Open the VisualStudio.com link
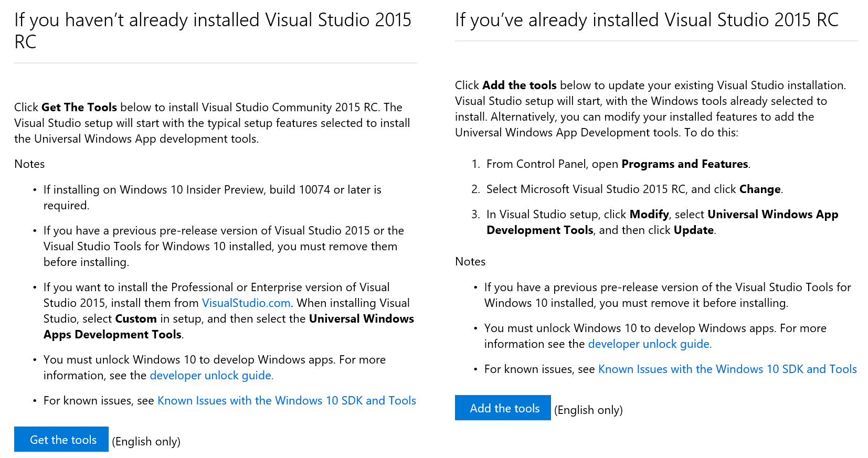Image resolution: width=868 pixels, height=458 pixels. coord(246,303)
